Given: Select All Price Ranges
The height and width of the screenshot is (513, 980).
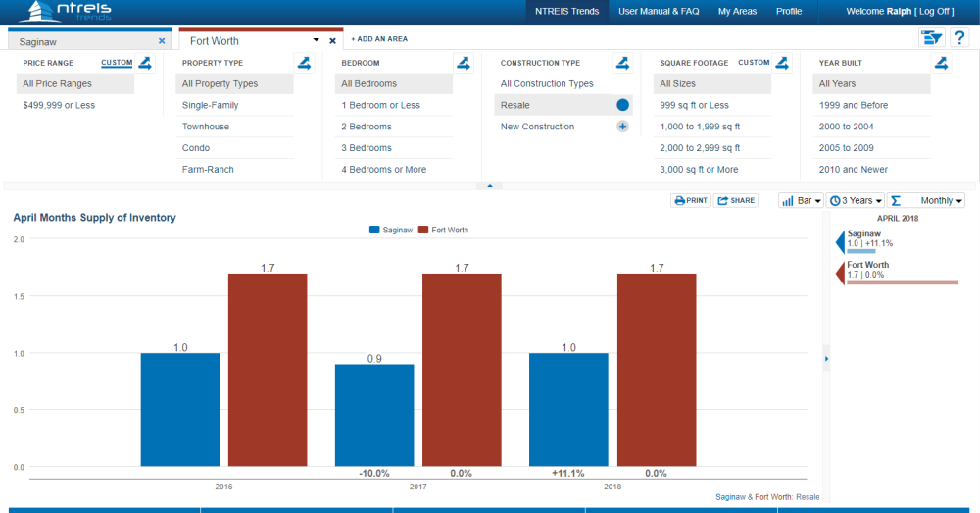Looking at the screenshot, I should pos(75,83).
